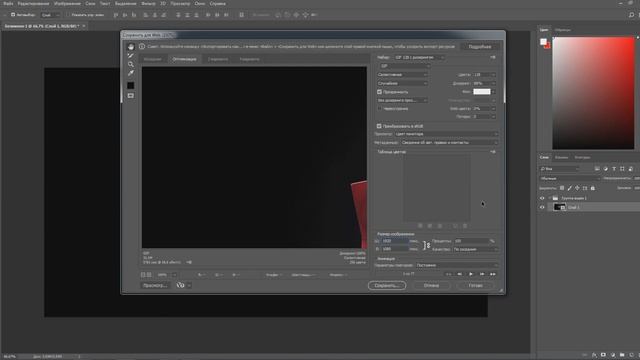This screenshot has height=360, width=640.
Task: Open the dither algorithm dropdown
Action: [x=402, y=83]
